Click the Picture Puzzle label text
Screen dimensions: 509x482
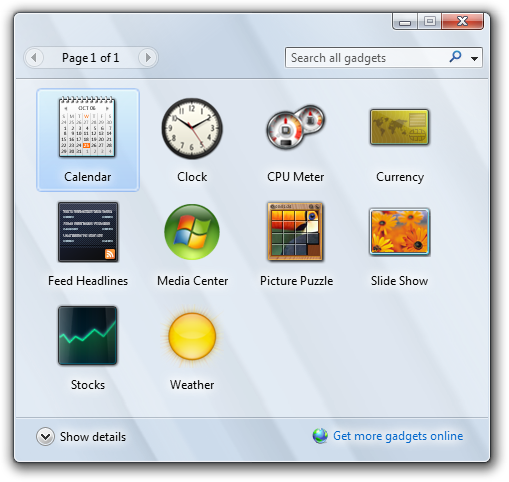(297, 281)
